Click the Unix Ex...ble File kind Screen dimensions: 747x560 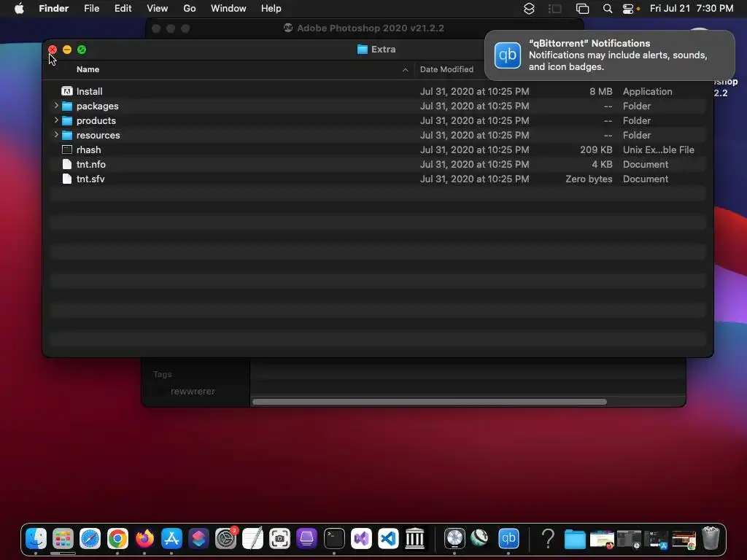pos(659,149)
